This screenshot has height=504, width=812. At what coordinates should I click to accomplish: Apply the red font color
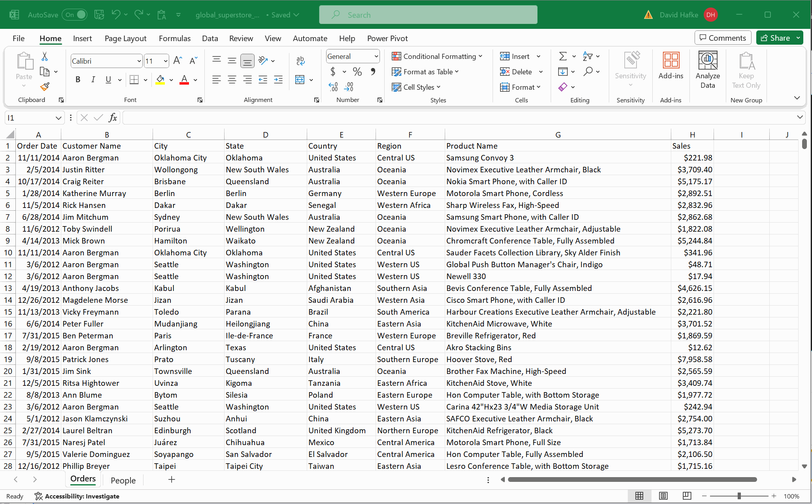tap(184, 79)
